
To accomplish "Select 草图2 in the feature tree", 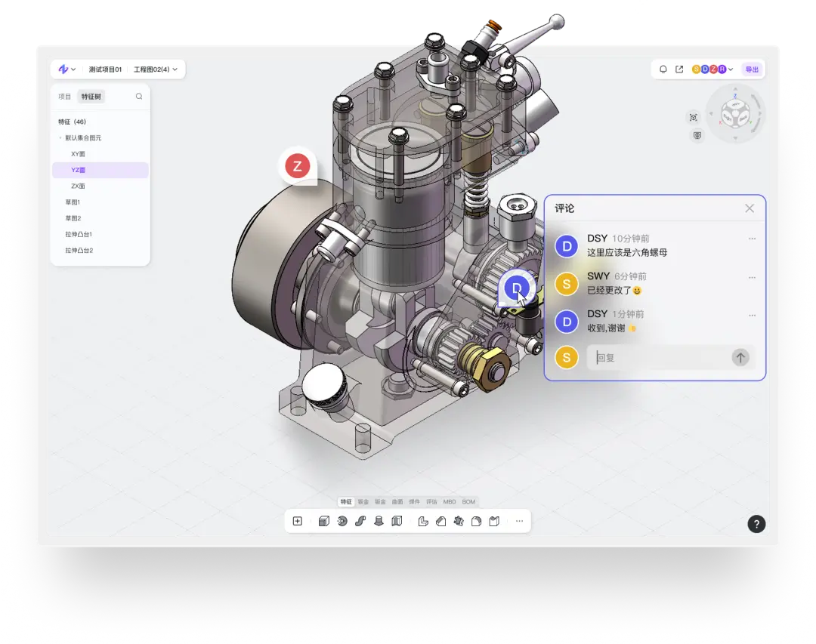I will pos(100,218).
